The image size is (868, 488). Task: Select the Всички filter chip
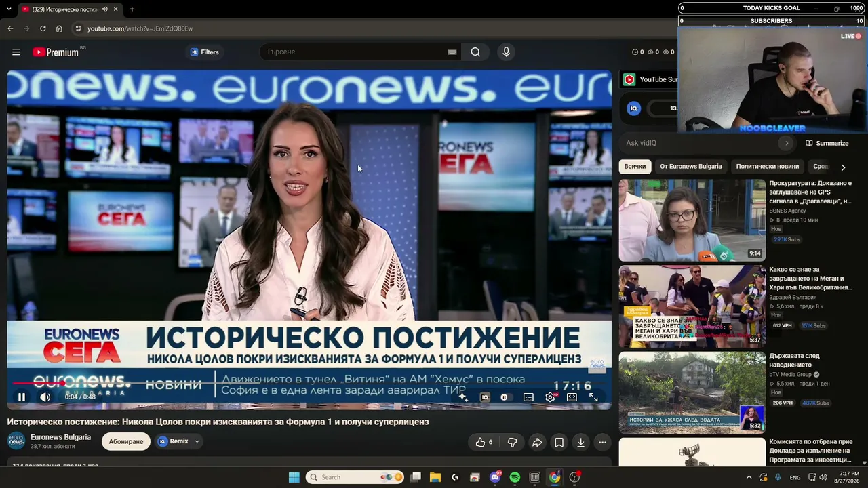tap(635, 167)
